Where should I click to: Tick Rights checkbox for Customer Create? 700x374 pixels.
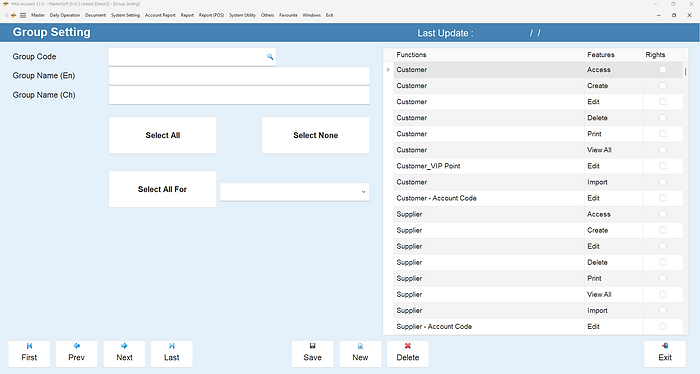click(662, 86)
